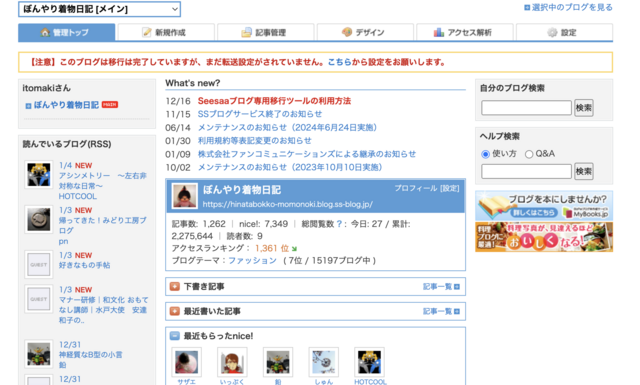The width and height of the screenshot is (640, 385).
Task: Click the プロフィール link in blog header
Action: (416, 188)
